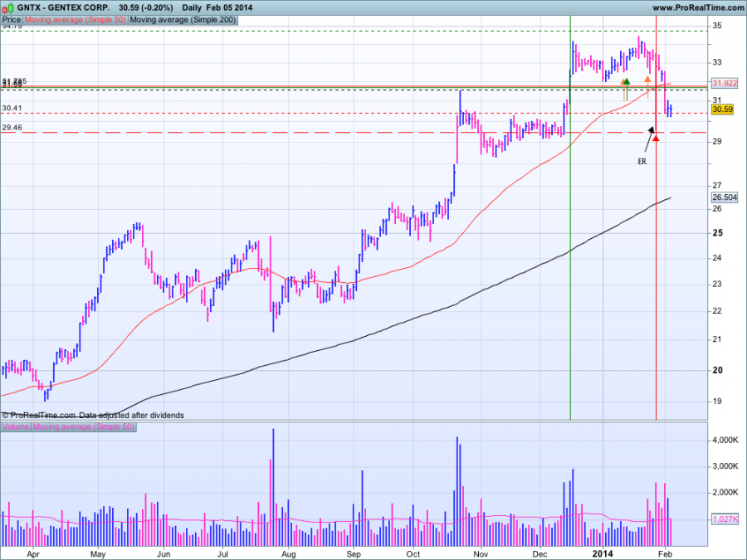Select the Moving average (Simple 200) label
Viewport: 747px width, 560px height.
click(x=183, y=20)
